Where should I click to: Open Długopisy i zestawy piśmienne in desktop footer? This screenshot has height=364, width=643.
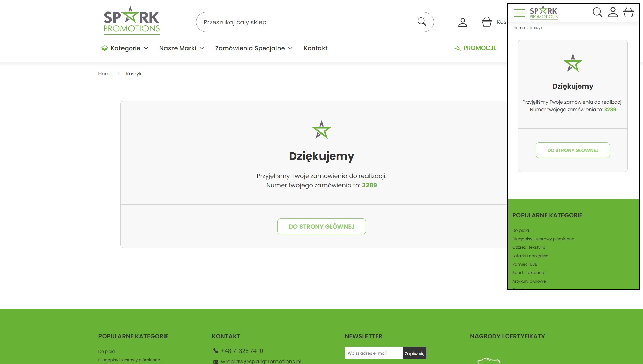pos(129,360)
